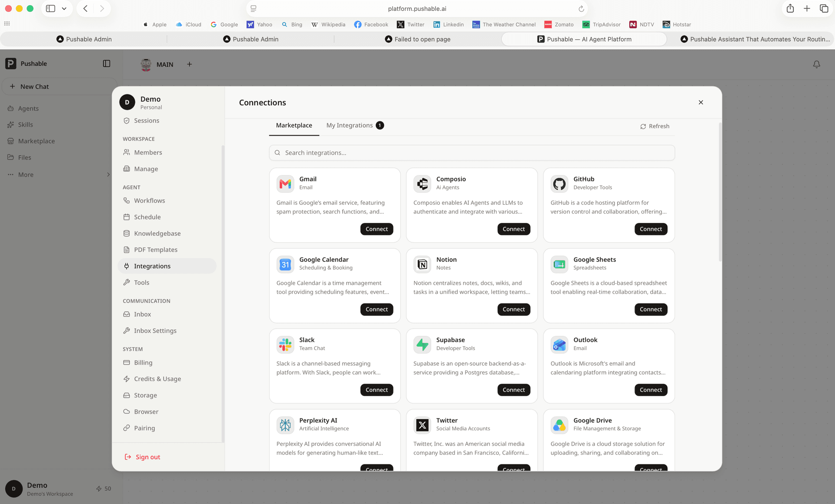835x504 pixels.
Task: Click the Notion integration icon
Action: tap(422, 264)
